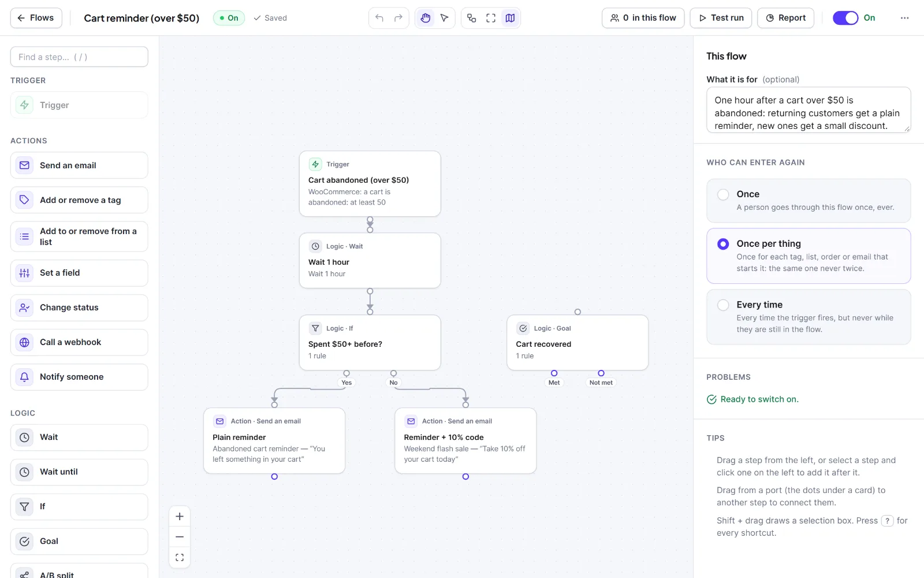Click the check-circle icon on Cart recovered card

pyautogui.click(x=523, y=328)
